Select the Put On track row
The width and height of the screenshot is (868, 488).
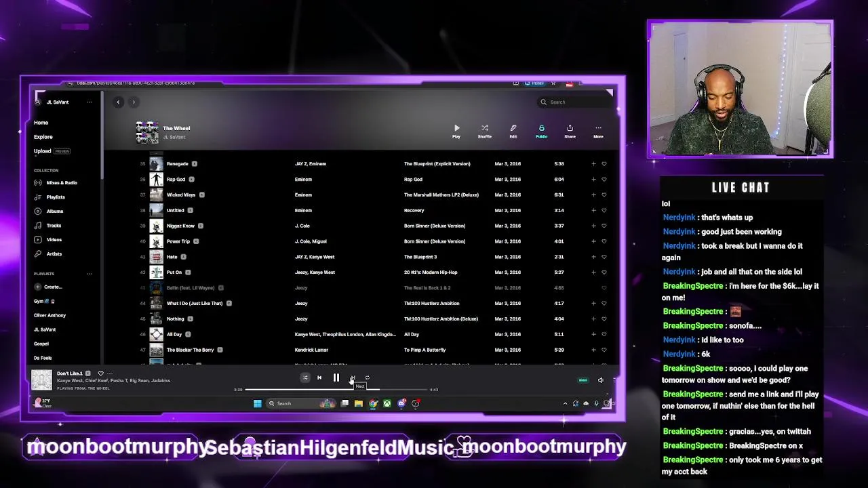pyautogui.click(x=373, y=272)
